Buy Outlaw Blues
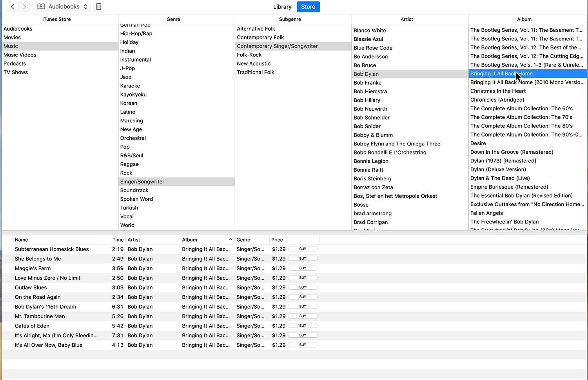The height and width of the screenshot is (380, 588). 303,287
